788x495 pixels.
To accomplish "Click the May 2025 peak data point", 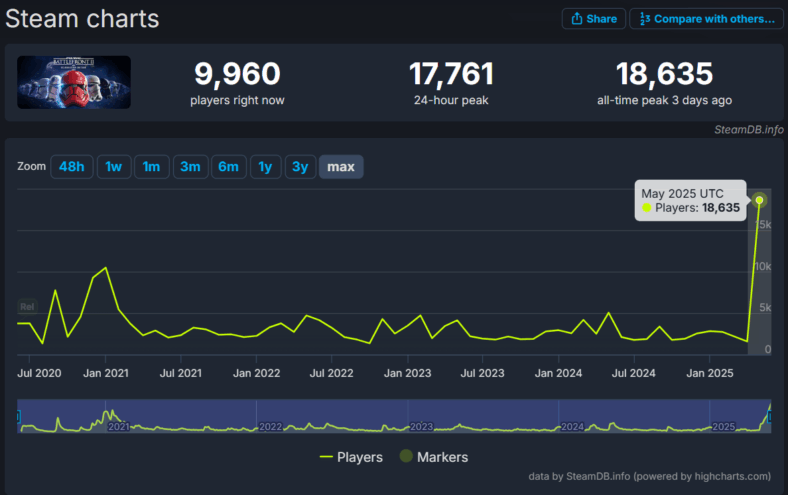I will (x=760, y=200).
